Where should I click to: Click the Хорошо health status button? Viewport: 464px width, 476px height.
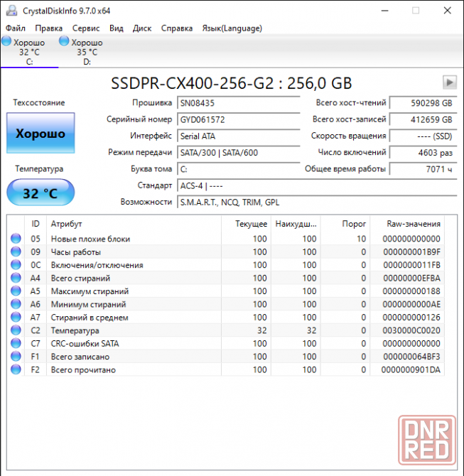click(41, 133)
